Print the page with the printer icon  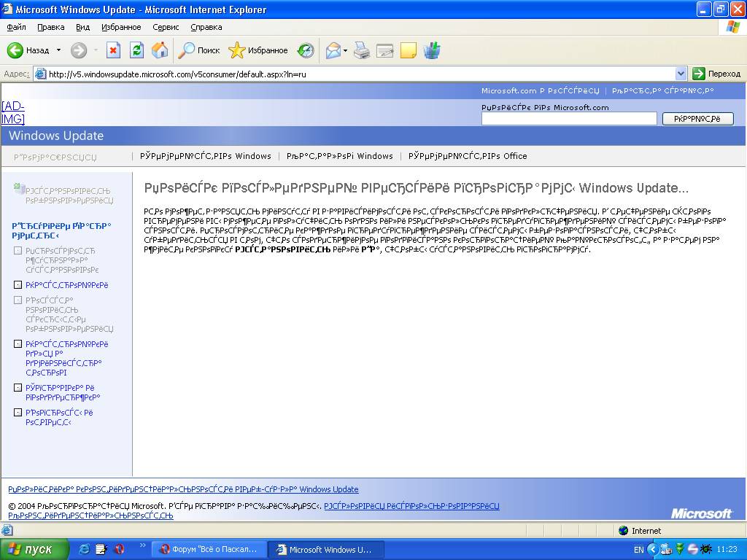coord(362,50)
